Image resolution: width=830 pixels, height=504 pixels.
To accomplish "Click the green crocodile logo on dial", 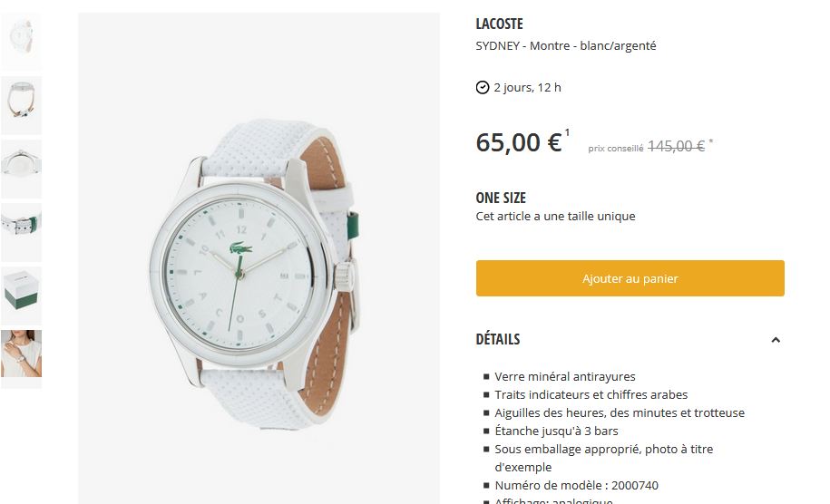I will 241,248.
